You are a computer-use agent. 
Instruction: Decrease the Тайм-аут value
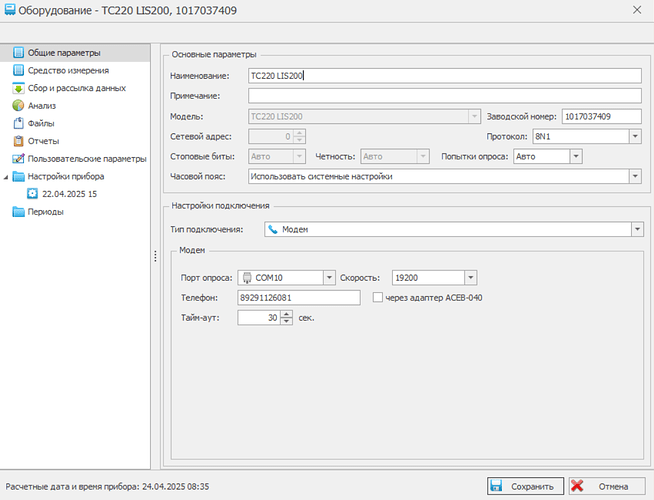point(287,321)
